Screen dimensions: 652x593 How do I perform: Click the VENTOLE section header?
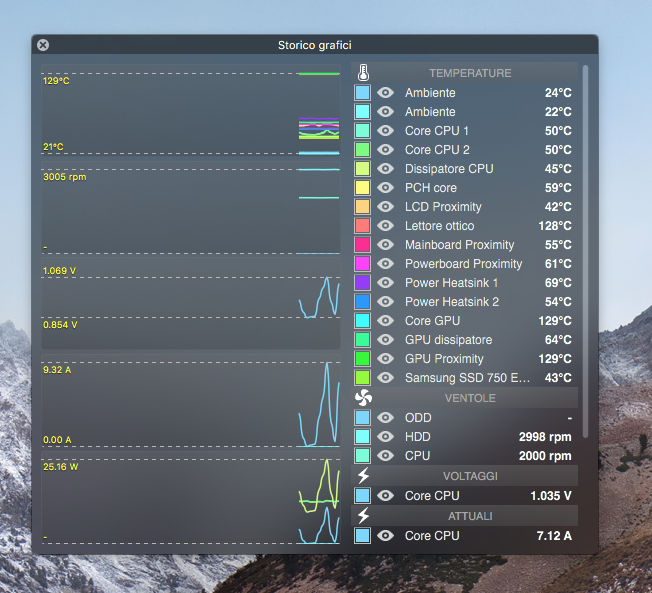point(465,398)
